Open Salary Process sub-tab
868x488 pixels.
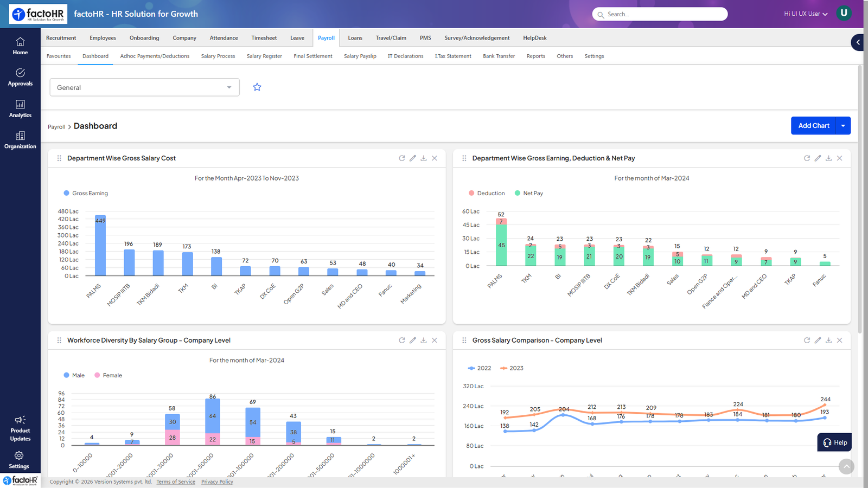coord(218,56)
